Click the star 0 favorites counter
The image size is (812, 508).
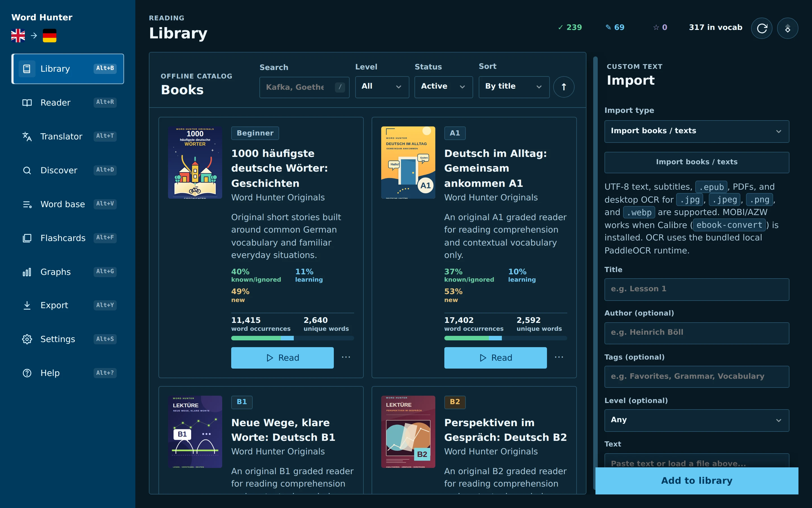tap(660, 27)
